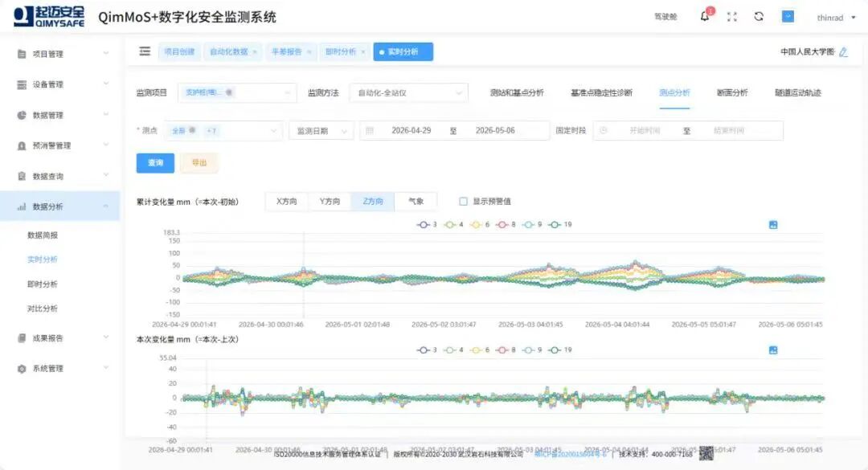Click the edit pencil next to 中国人民大学图
Viewport: 868px width, 470px height.
click(x=843, y=52)
